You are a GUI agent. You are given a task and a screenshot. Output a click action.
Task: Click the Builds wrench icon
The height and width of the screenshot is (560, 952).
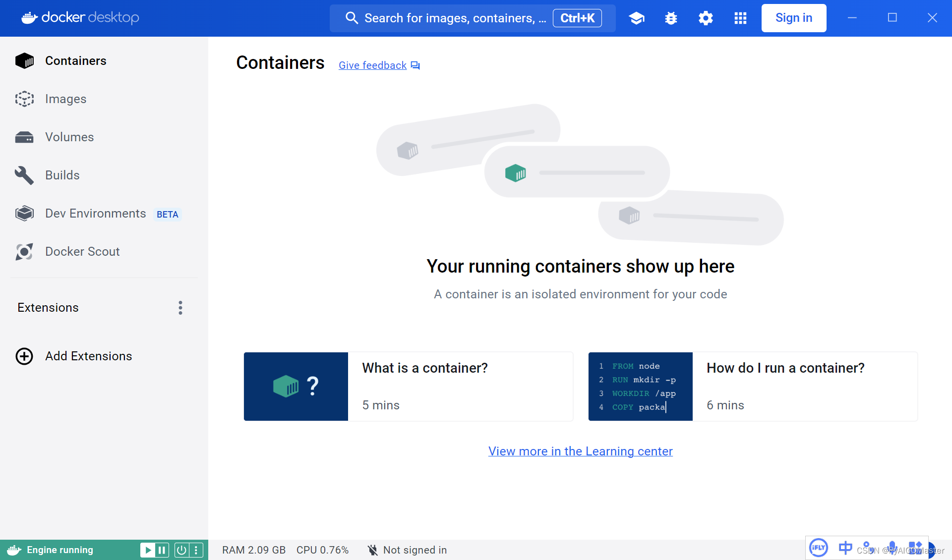(24, 175)
